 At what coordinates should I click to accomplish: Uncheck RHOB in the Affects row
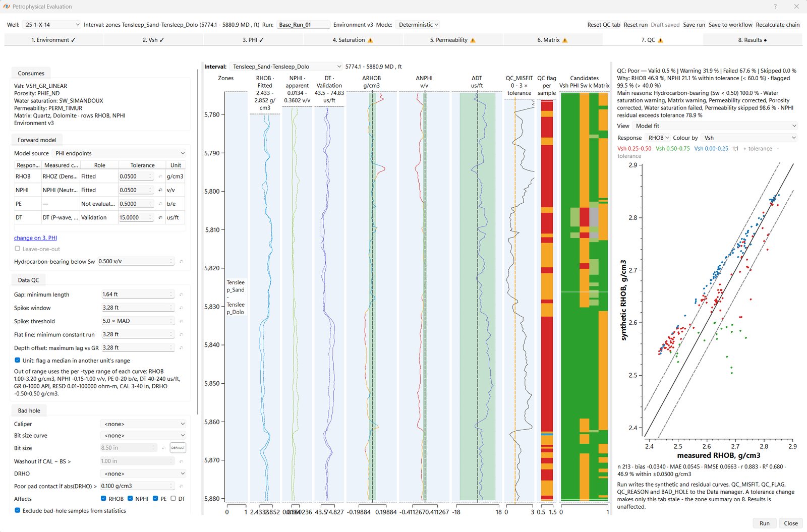(103, 498)
